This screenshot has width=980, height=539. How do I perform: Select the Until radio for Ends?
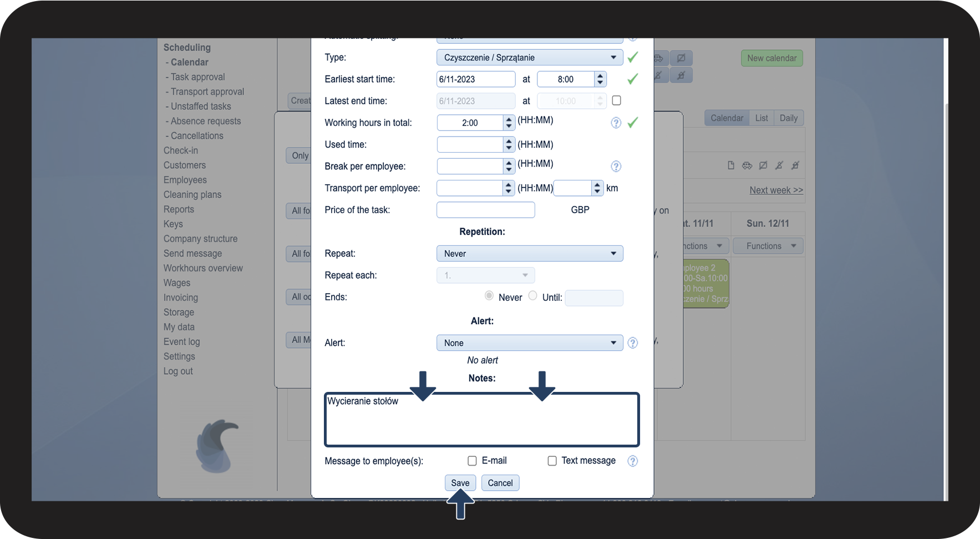[532, 296]
